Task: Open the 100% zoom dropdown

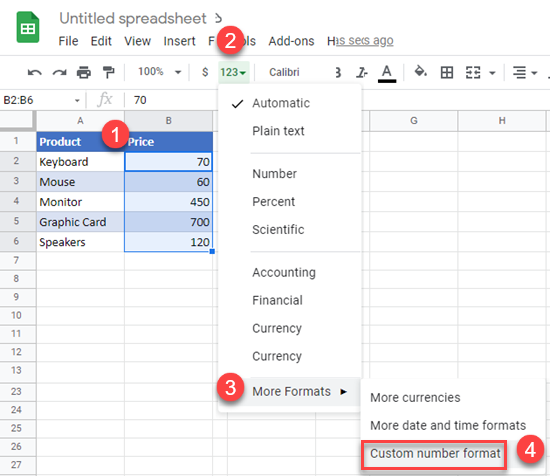Action: click(160, 72)
